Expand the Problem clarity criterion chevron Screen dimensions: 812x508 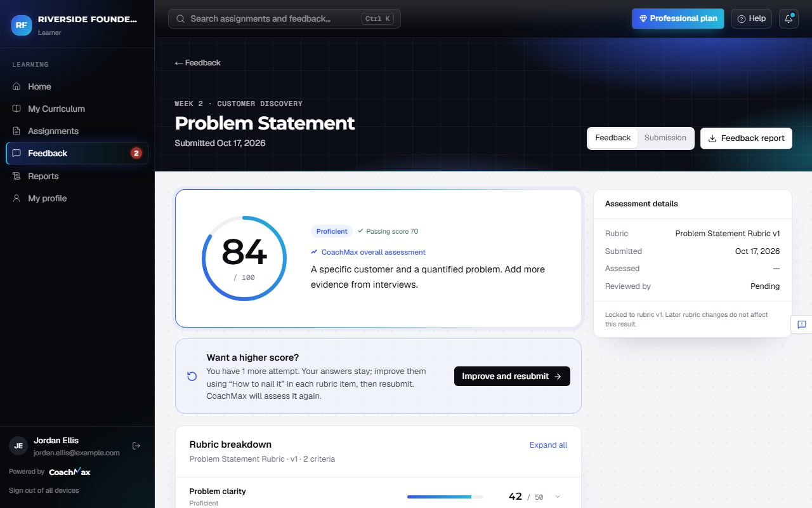pos(558,497)
